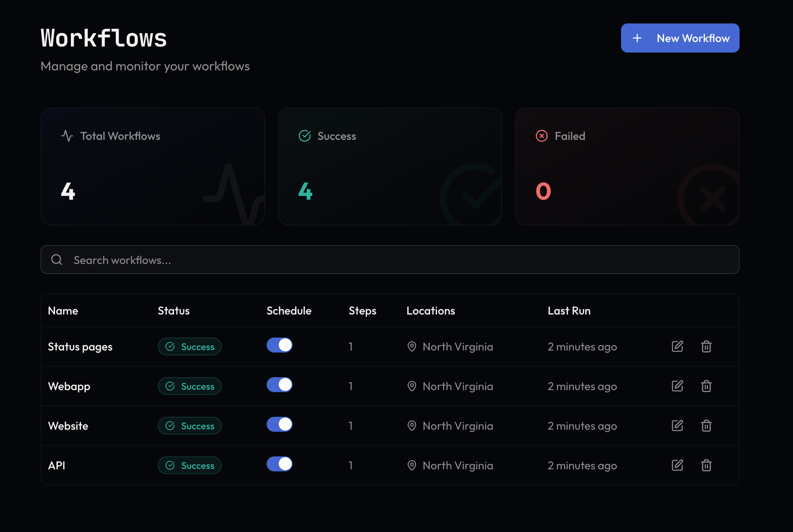Delete the Webapp workflow

tap(706, 386)
